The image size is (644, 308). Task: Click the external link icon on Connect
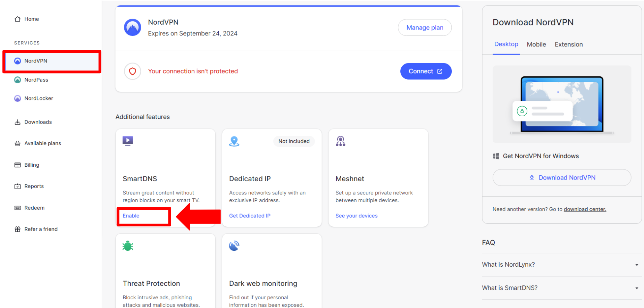(440, 71)
